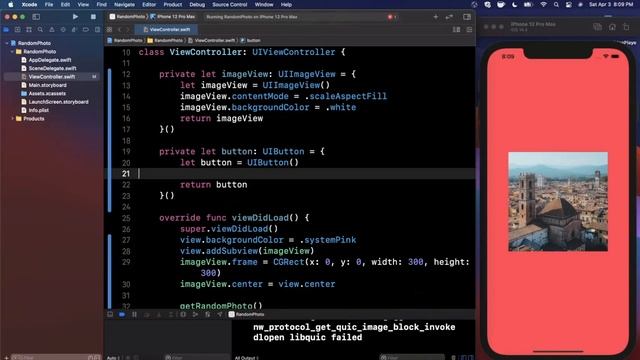Open the Library with plus button
This screenshot has width=640, height=360.
[436, 17]
